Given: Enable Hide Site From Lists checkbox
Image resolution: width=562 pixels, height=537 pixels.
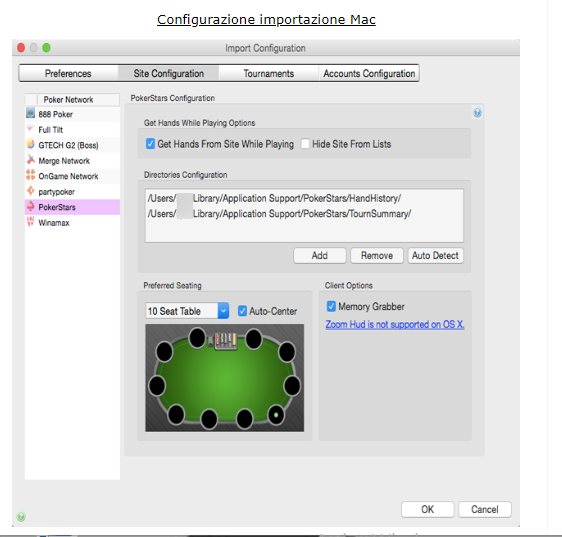Looking at the screenshot, I should tap(305, 144).
